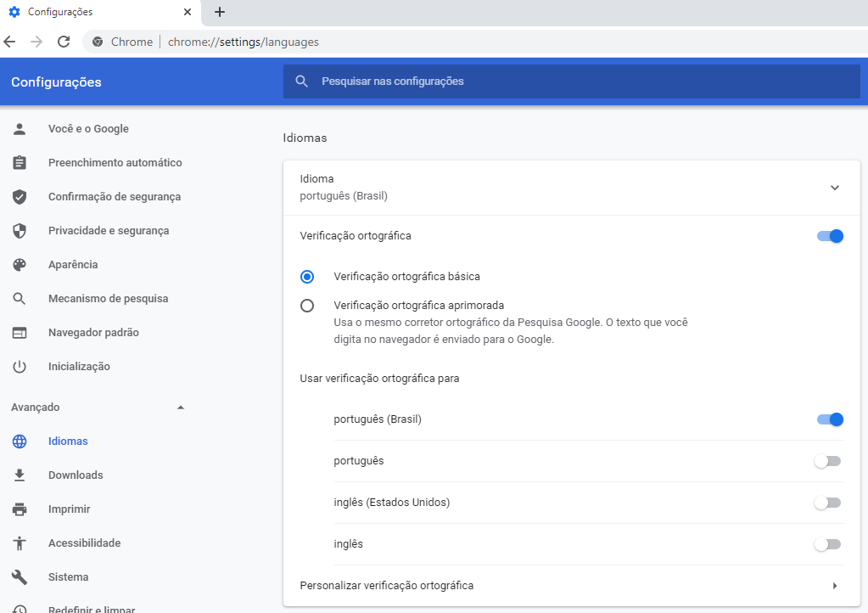Turn on spell check for português
Viewport: 868px width, 613px height.
point(827,461)
